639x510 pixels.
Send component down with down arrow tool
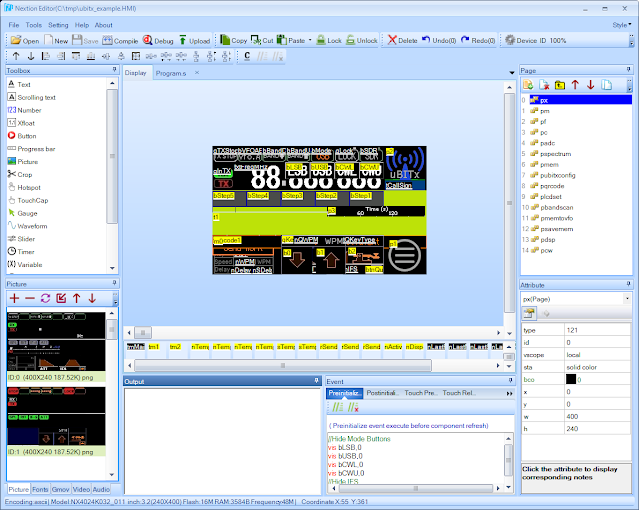click(31, 56)
